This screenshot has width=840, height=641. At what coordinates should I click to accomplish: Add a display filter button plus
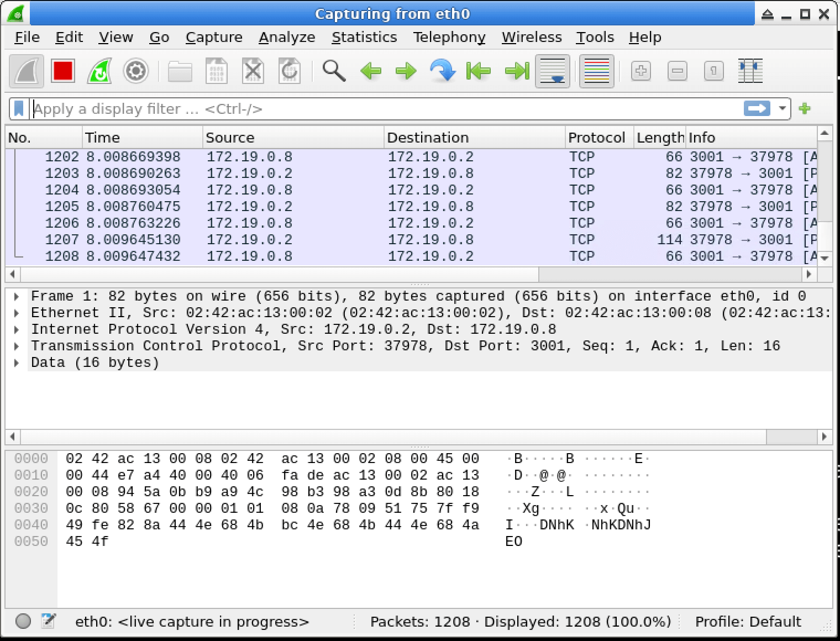click(x=805, y=108)
